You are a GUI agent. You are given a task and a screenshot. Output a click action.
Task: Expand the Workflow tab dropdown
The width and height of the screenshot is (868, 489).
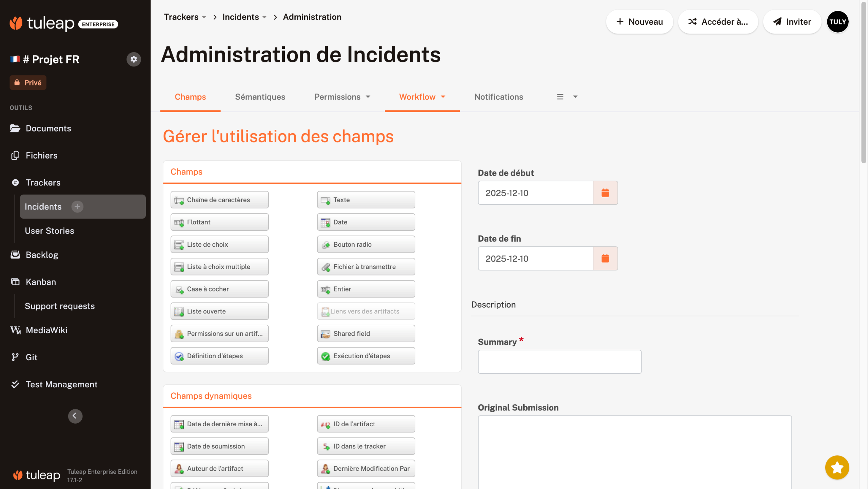[422, 97]
